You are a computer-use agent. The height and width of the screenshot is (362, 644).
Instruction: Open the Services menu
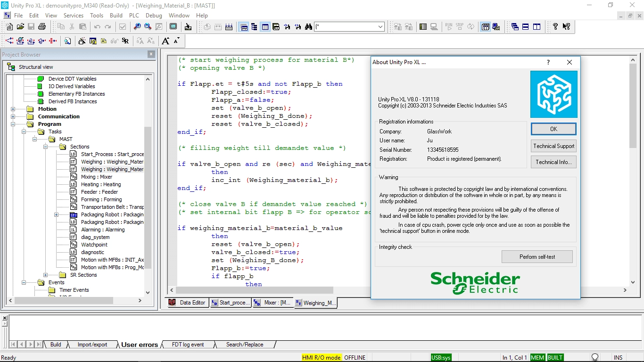coord(74,16)
